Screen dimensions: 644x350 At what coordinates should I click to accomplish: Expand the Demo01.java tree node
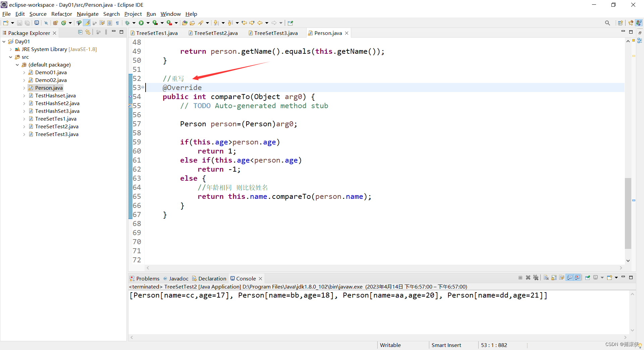point(24,73)
